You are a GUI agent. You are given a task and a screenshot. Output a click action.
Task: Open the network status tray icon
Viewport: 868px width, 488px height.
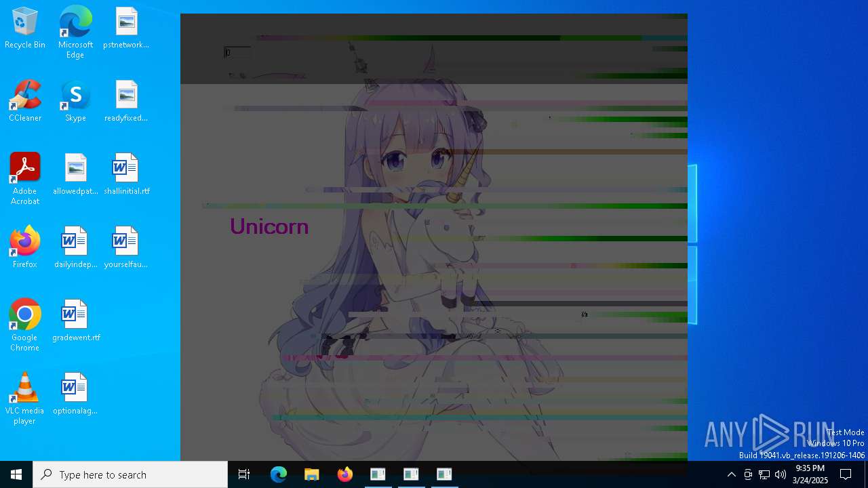(x=764, y=474)
